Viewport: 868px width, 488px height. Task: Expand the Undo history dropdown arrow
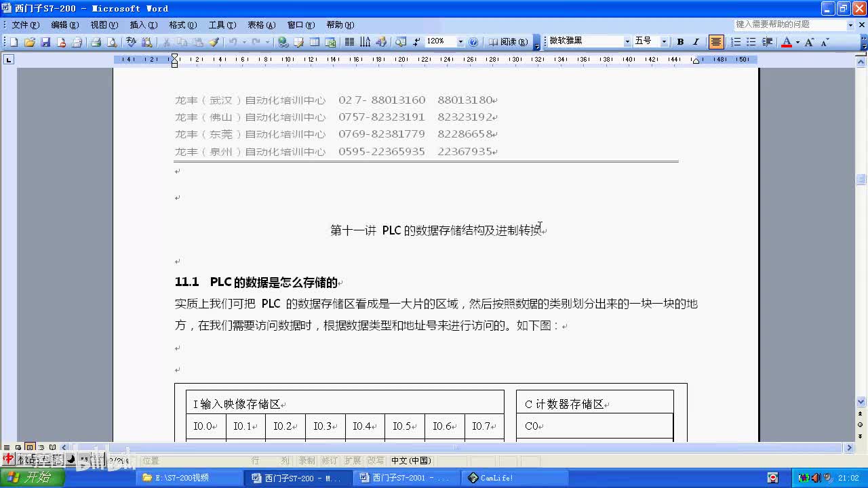(x=243, y=42)
